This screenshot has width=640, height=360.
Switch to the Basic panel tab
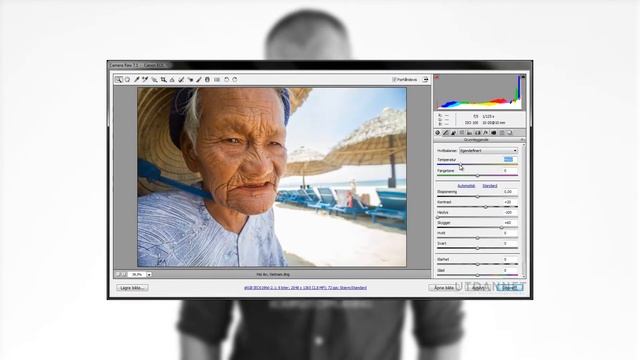(438, 133)
